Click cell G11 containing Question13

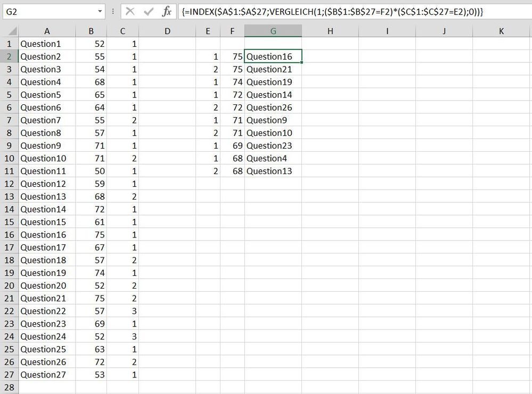[x=273, y=171]
